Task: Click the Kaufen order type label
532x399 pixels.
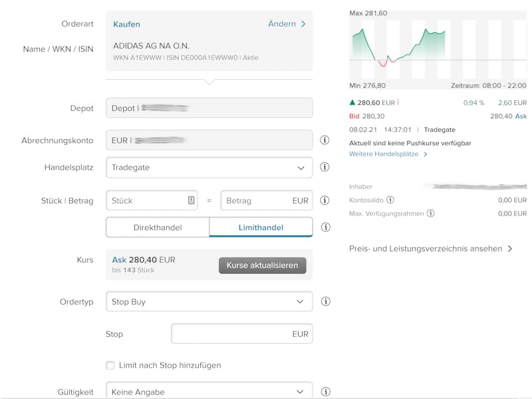Action: click(126, 25)
